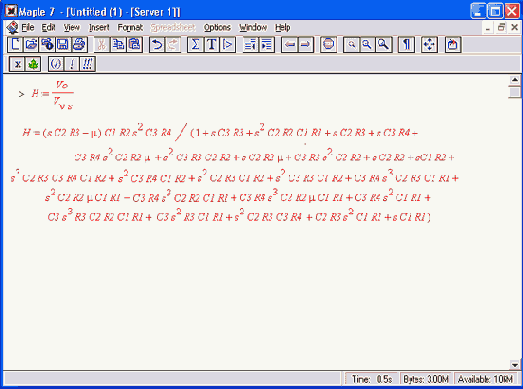Open an existing worksheet via folder icon

pyautogui.click(x=31, y=45)
